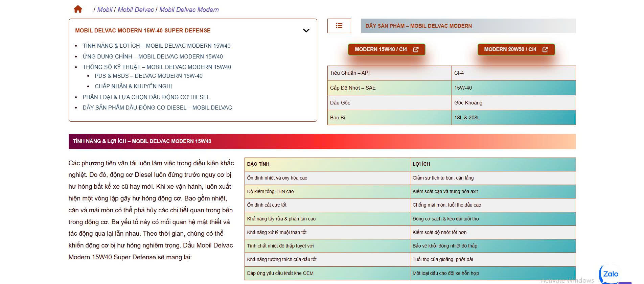
Task: Select Chấp nhận & khuyến nghị sub-item
Action: (x=133, y=86)
